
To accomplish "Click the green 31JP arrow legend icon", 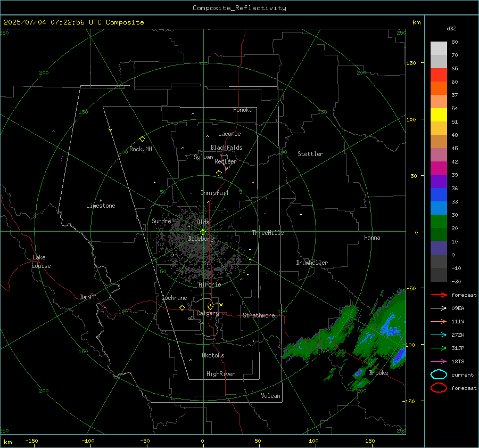I will (439, 348).
